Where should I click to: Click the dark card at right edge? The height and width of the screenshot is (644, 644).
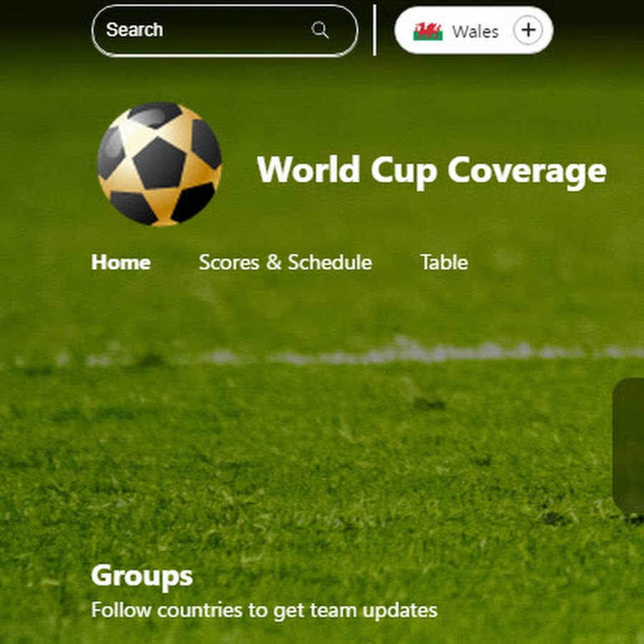[628, 446]
